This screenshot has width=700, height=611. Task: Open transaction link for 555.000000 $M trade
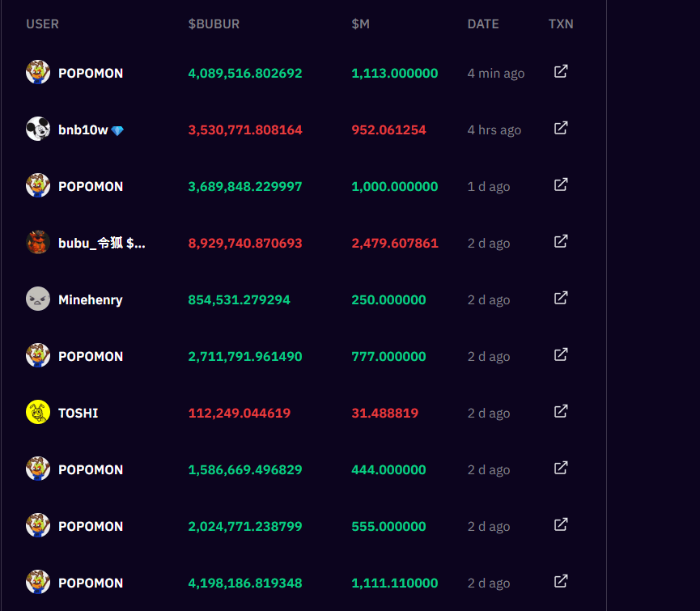[560, 525]
